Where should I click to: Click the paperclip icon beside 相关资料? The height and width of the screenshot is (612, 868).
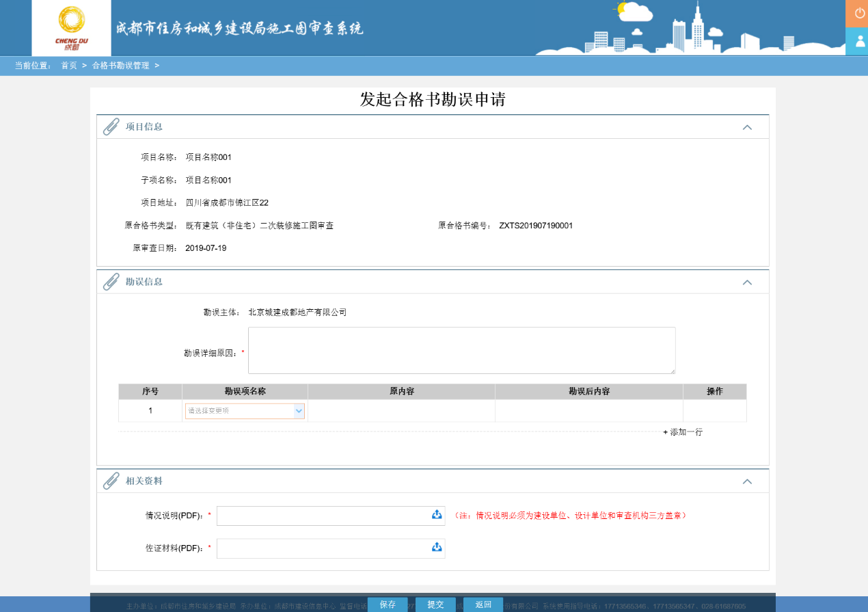tap(110, 480)
